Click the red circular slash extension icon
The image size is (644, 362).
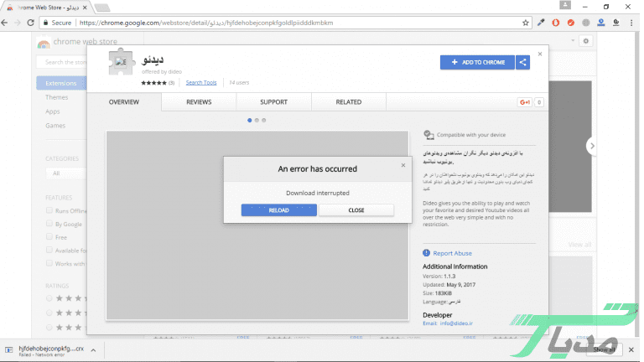click(571, 23)
